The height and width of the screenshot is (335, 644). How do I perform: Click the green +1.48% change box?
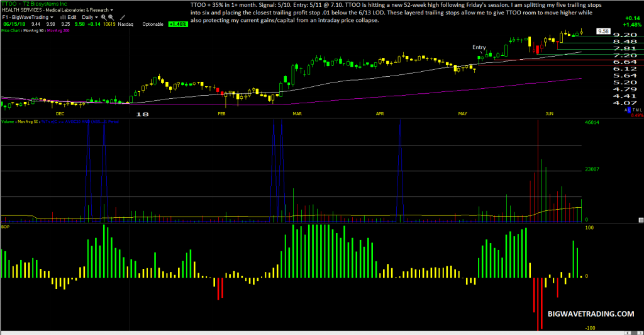point(178,25)
